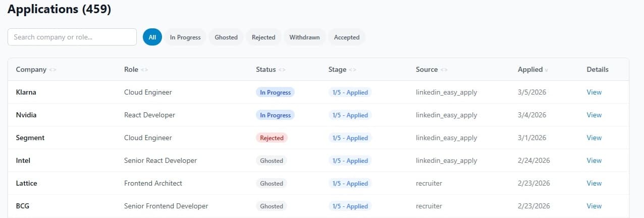
Task: Click the Role column sort arrows
Action: click(x=145, y=70)
